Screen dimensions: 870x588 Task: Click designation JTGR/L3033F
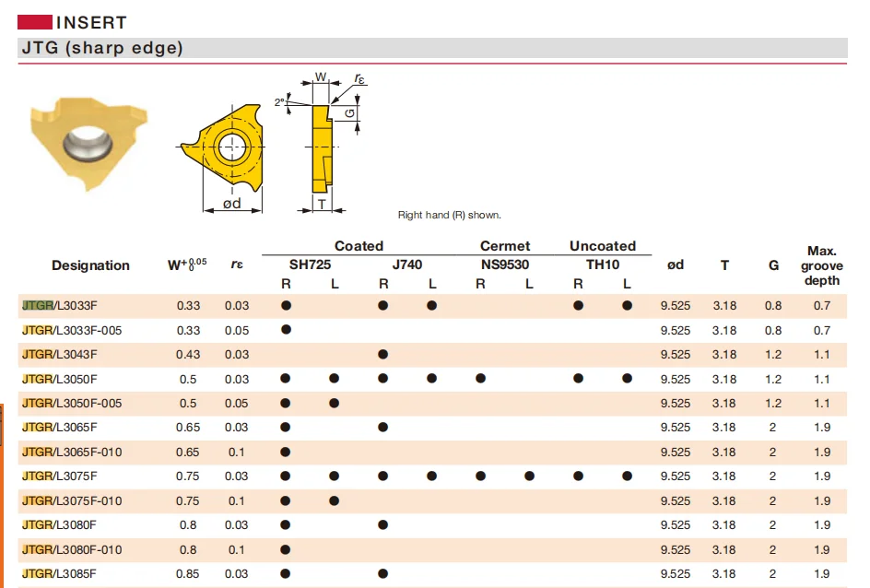(59, 306)
